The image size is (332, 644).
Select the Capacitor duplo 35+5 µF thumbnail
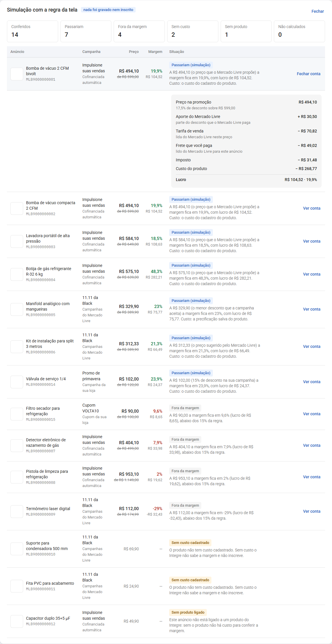17,621
